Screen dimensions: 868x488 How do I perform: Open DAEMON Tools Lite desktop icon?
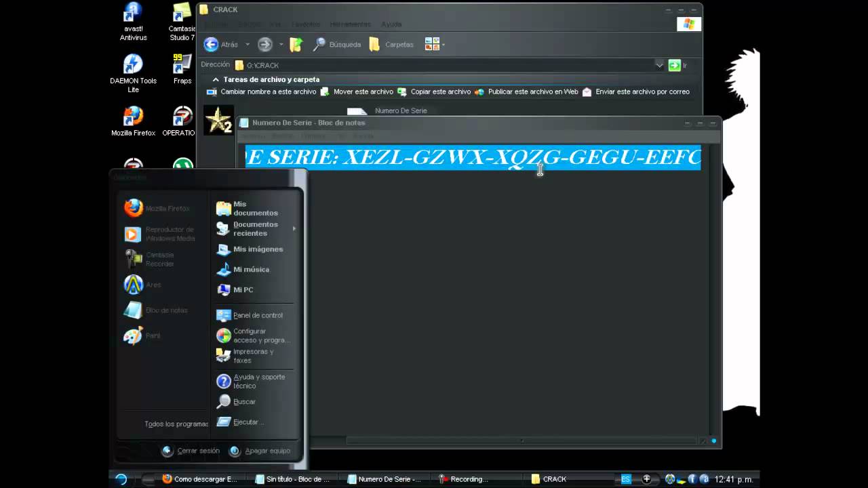pyautogui.click(x=133, y=73)
